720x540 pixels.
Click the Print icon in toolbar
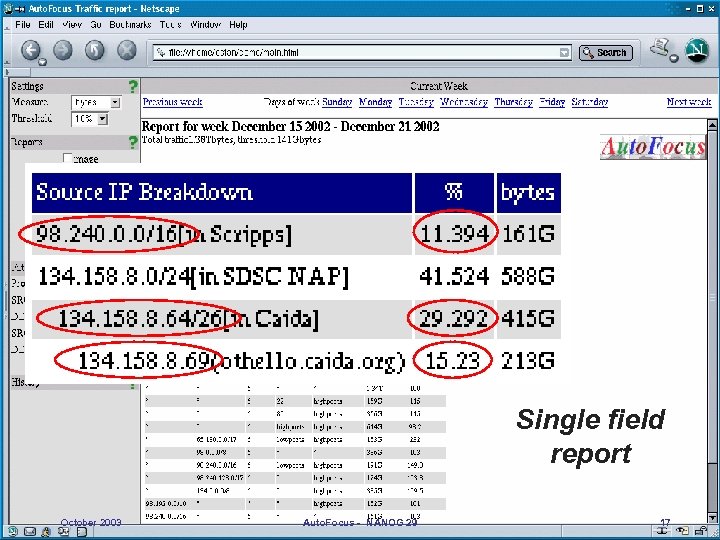pyautogui.click(x=660, y=48)
